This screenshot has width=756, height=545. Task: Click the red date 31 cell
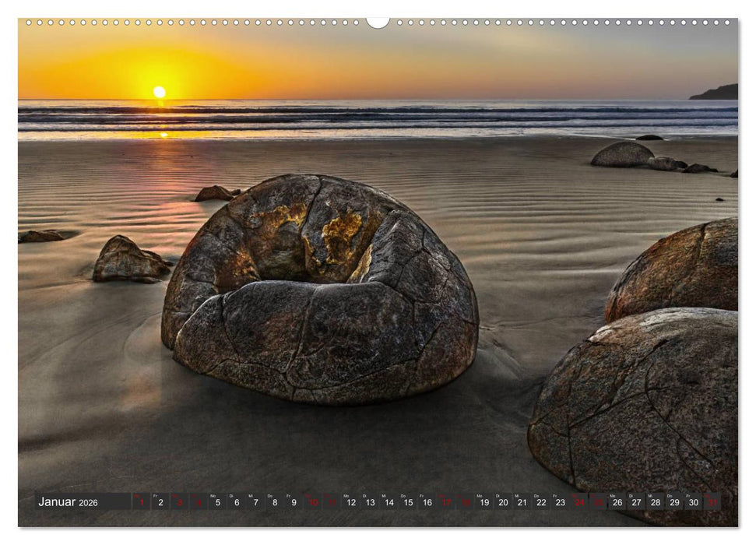pos(712,502)
